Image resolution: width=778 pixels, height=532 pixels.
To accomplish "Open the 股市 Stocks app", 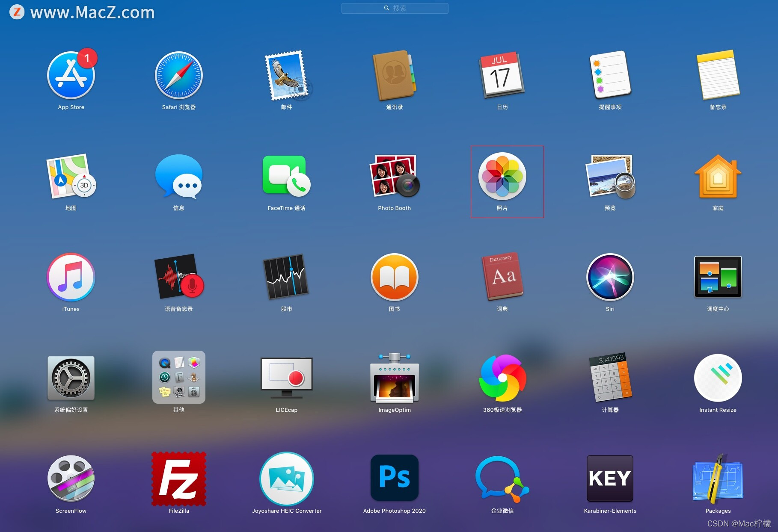I will [x=287, y=277].
